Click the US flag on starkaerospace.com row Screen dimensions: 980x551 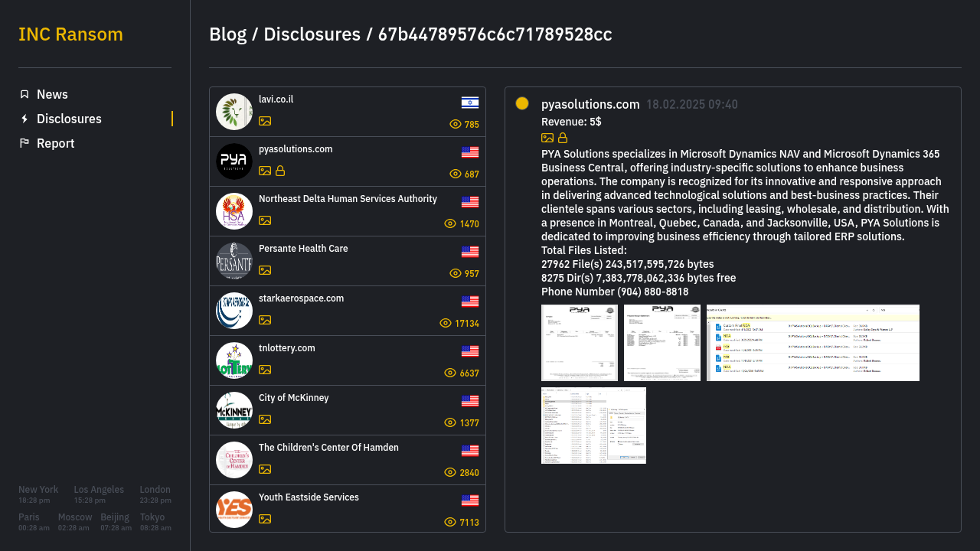point(470,302)
